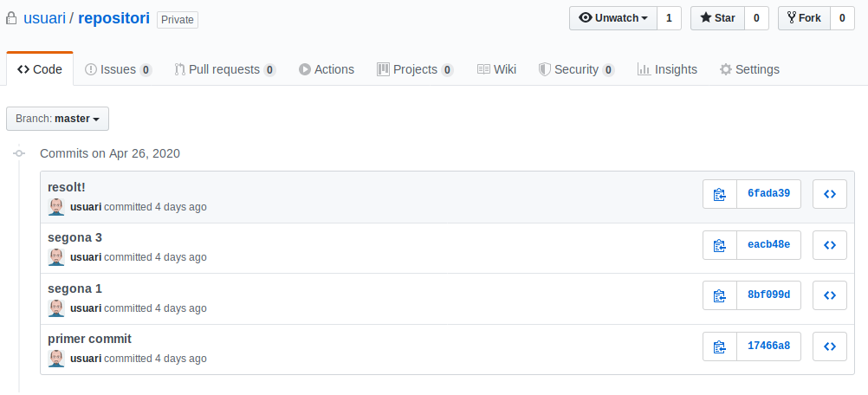Viewport: 868px width, 395px height.
Task: Star this repository
Action: tap(717, 18)
